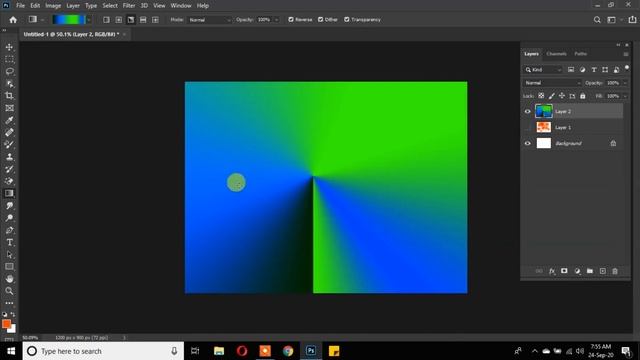This screenshot has height=360, width=640.
Task: Toggle the Transparency checkbox
Action: click(x=347, y=20)
